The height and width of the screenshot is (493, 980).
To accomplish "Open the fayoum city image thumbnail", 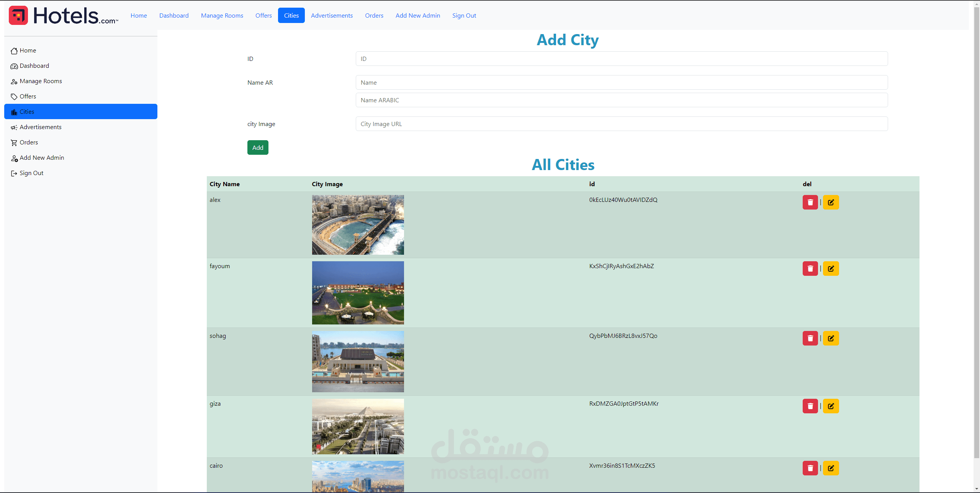I will click(x=358, y=293).
